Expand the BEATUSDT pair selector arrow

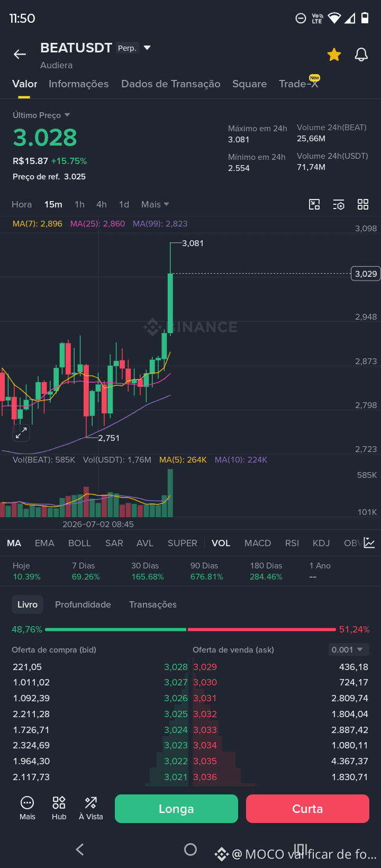(147, 48)
